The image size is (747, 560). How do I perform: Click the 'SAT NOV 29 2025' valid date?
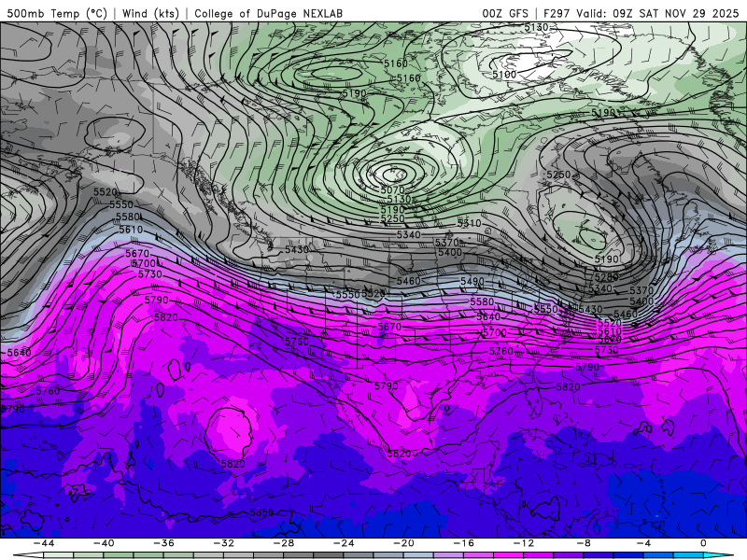[x=689, y=13]
